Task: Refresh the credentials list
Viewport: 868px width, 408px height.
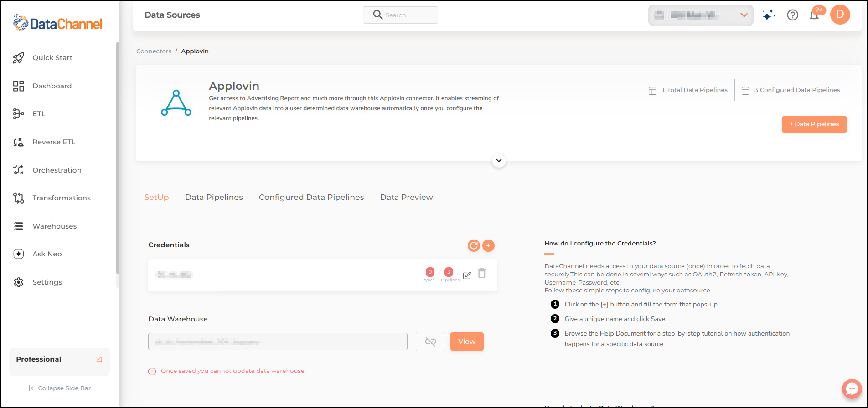Action: (474, 246)
